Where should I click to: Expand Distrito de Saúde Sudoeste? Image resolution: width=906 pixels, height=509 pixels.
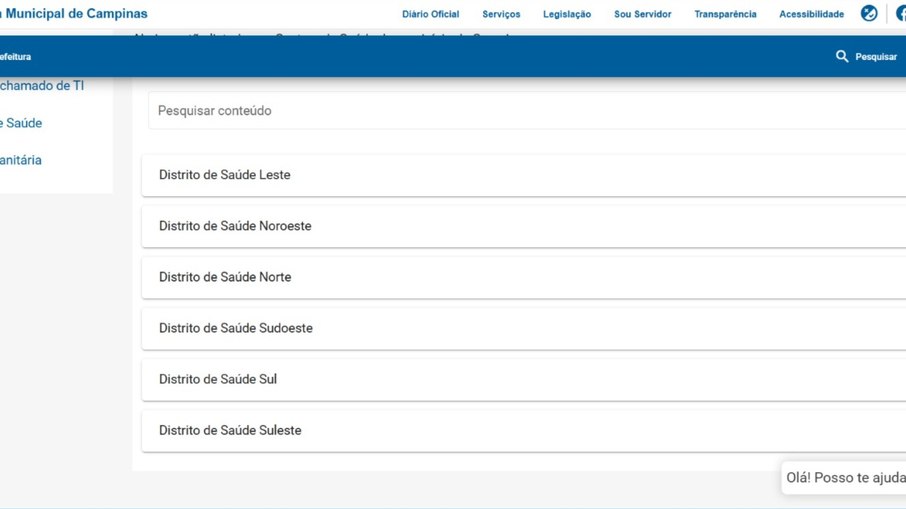(524, 328)
